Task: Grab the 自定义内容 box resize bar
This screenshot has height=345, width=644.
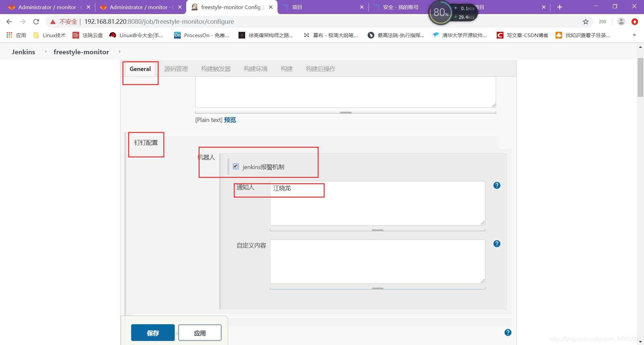Action: (x=378, y=288)
